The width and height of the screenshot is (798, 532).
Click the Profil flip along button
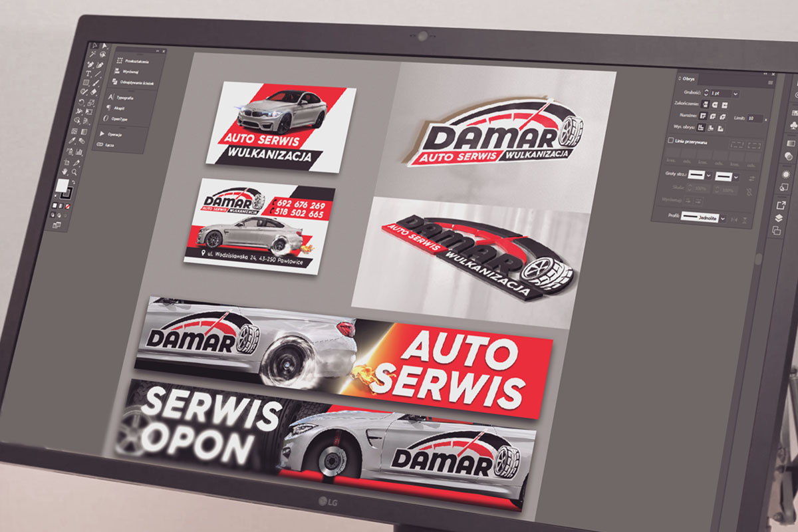[733, 219]
